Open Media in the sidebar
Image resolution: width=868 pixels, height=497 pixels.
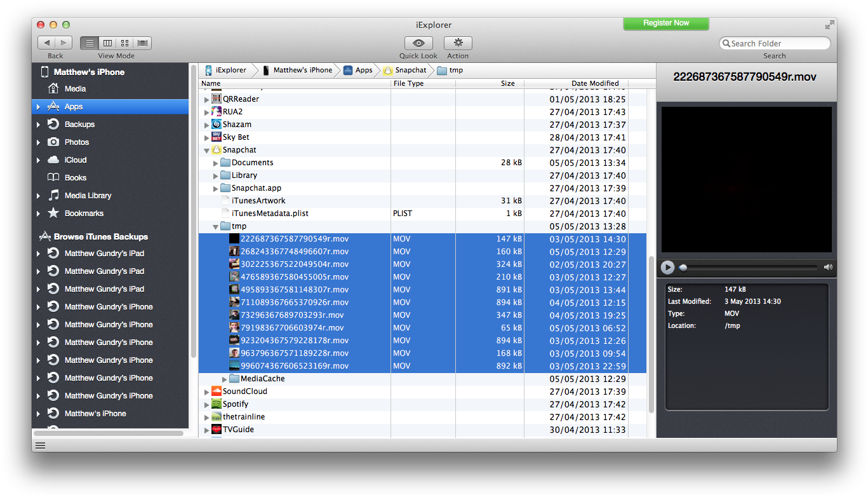(x=75, y=89)
